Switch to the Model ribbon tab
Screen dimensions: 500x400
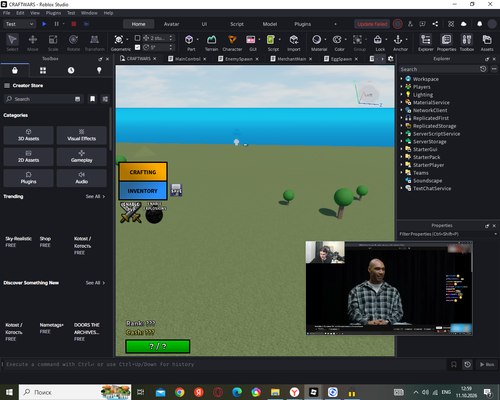point(270,24)
